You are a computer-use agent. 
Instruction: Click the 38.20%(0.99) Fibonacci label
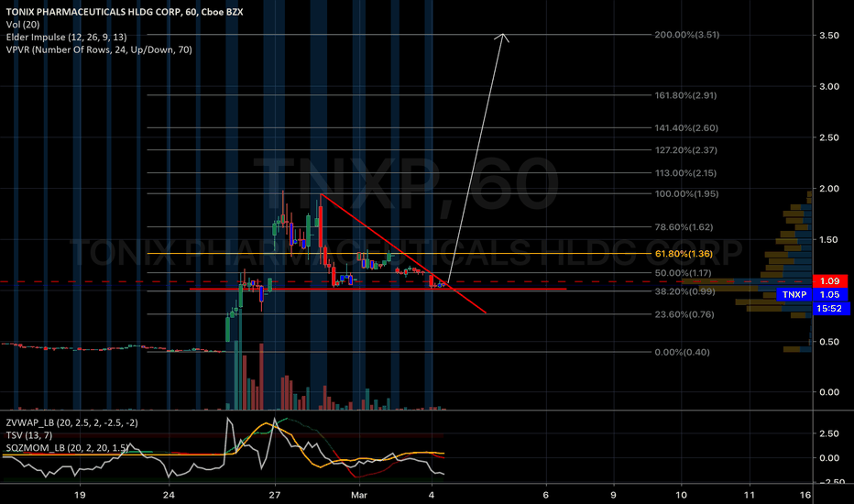pyautogui.click(x=684, y=291)
